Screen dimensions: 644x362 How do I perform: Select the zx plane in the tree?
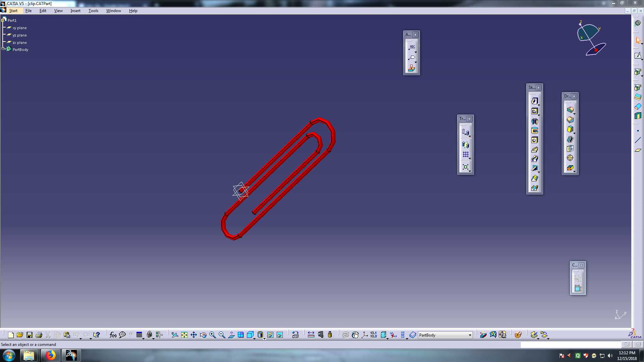19,43
